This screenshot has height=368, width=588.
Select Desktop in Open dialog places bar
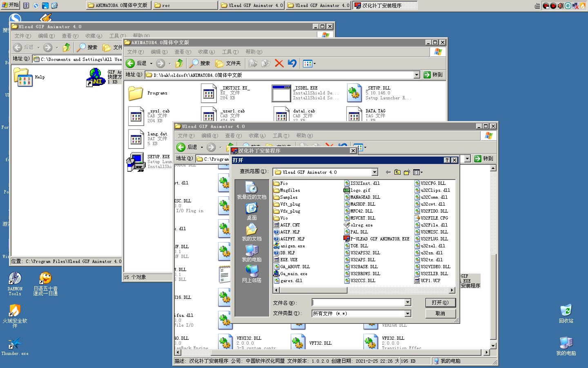[252, 212]
